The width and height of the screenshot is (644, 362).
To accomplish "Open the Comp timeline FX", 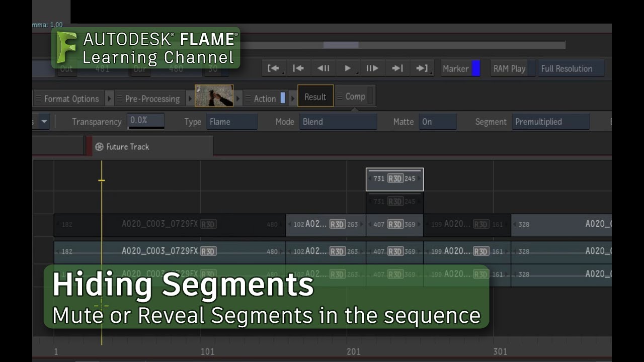I will coord(355,96).
